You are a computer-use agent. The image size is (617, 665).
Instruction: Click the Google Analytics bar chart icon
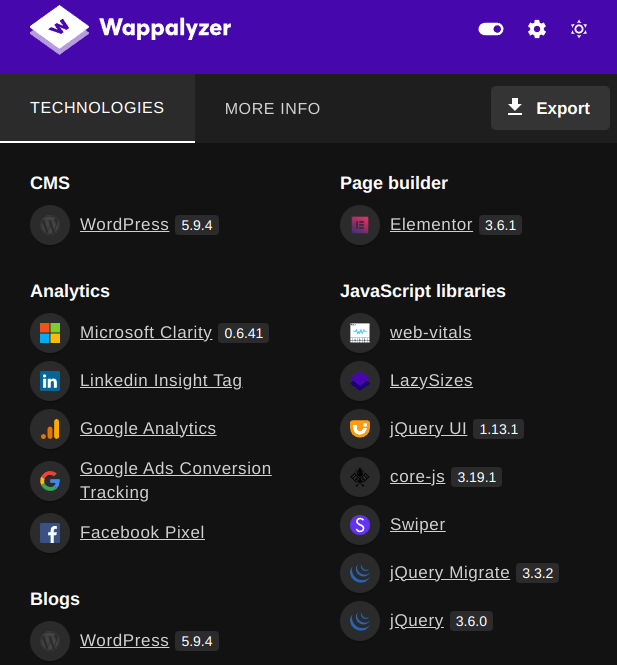coord(50,429)
